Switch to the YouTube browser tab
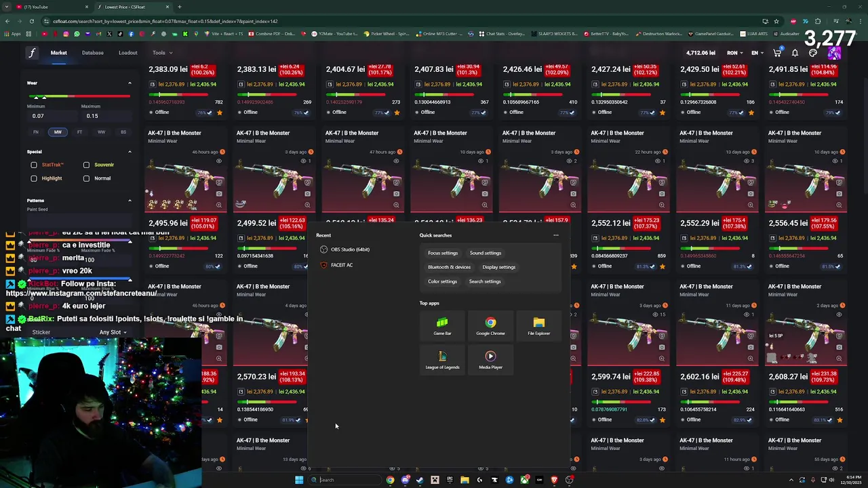868x488 pixels. (51, 7)
